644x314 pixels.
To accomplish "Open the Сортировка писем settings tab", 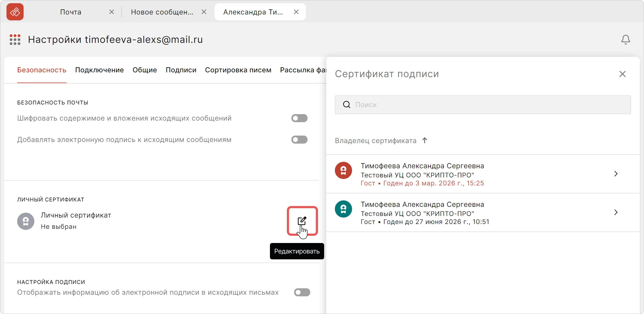I will pyautogui.click(x=238, y=70).
